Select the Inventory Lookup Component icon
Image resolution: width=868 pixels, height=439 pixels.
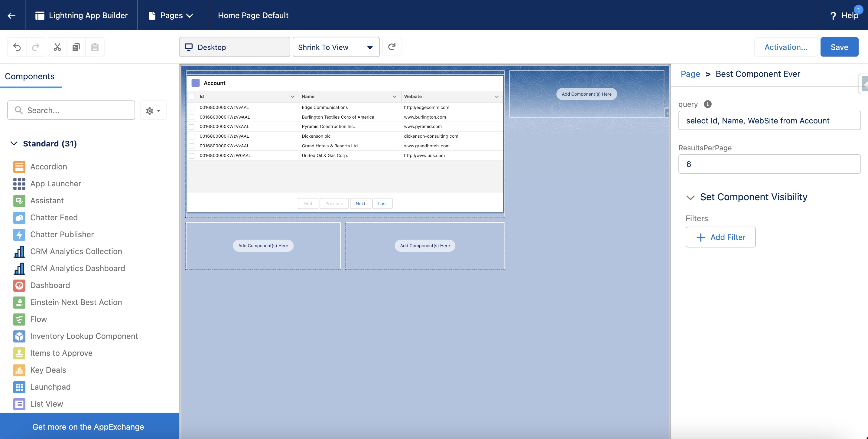[x=19, y=336]
